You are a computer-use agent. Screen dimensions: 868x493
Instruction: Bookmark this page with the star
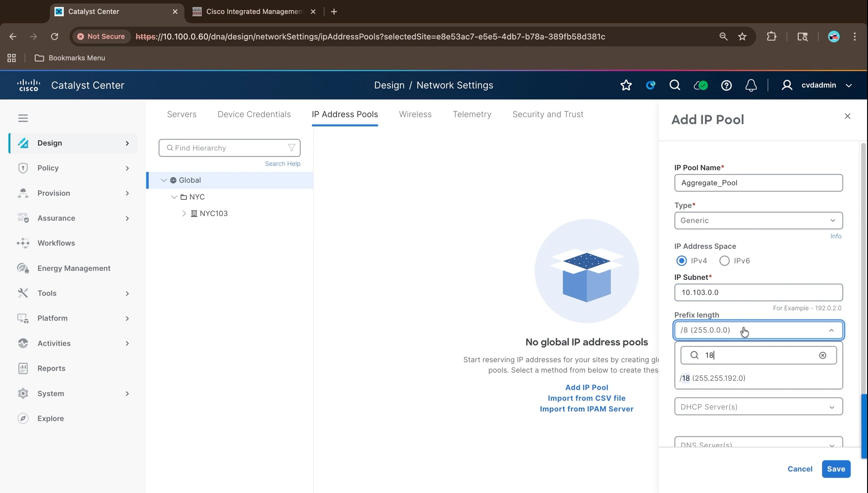click(742, 37)
